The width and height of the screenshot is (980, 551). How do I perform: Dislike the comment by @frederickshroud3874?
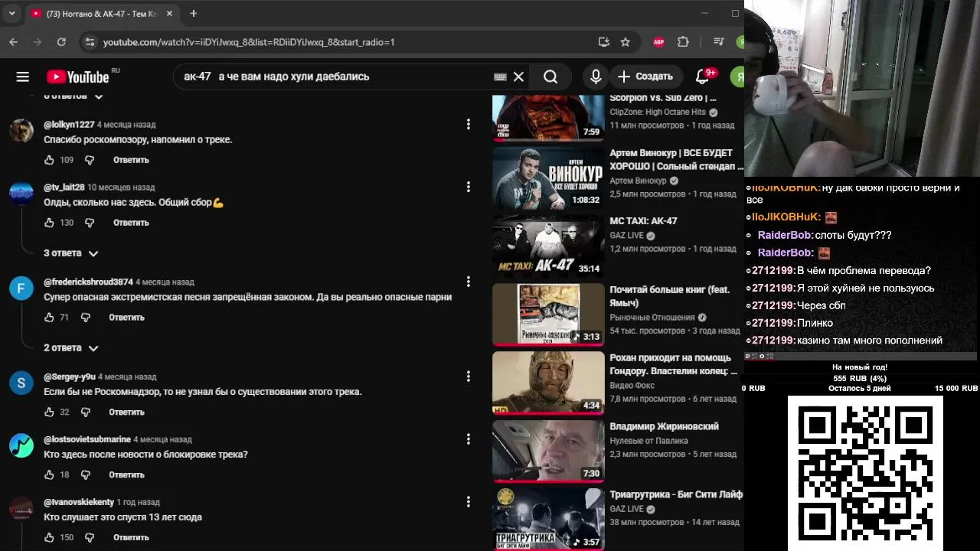point(85,317)
